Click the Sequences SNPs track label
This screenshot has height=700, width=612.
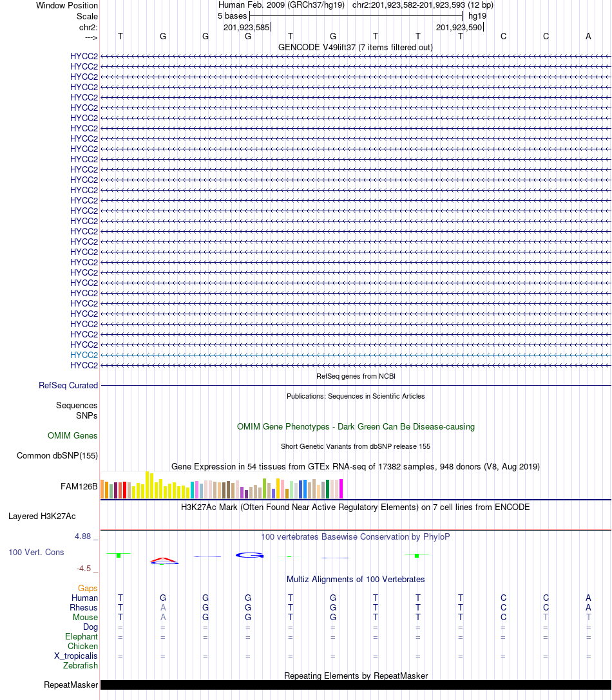click(x=77, y=410)
